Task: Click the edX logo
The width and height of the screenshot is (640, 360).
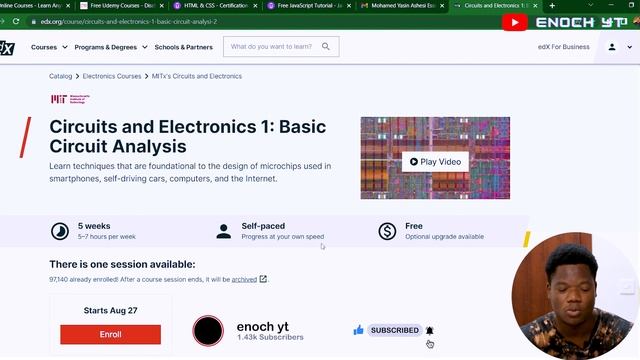Action: point(7,48)
